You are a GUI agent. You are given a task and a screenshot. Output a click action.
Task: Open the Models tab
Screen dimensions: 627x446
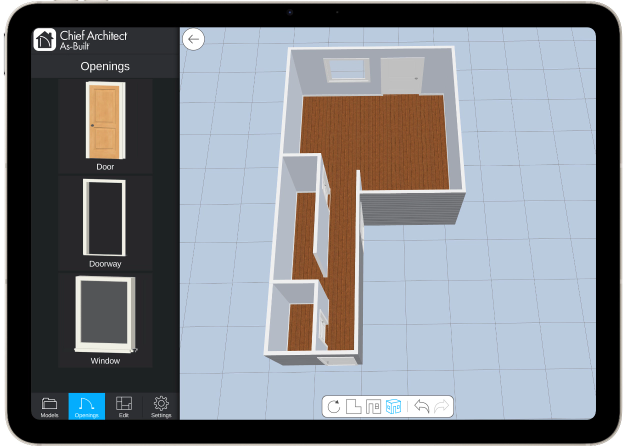point(50,406)
